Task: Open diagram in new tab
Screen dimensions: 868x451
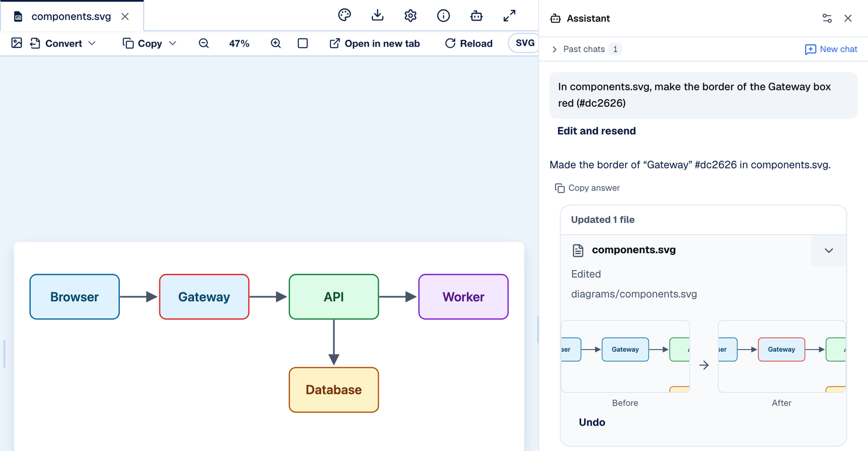Action: point(375,43)
